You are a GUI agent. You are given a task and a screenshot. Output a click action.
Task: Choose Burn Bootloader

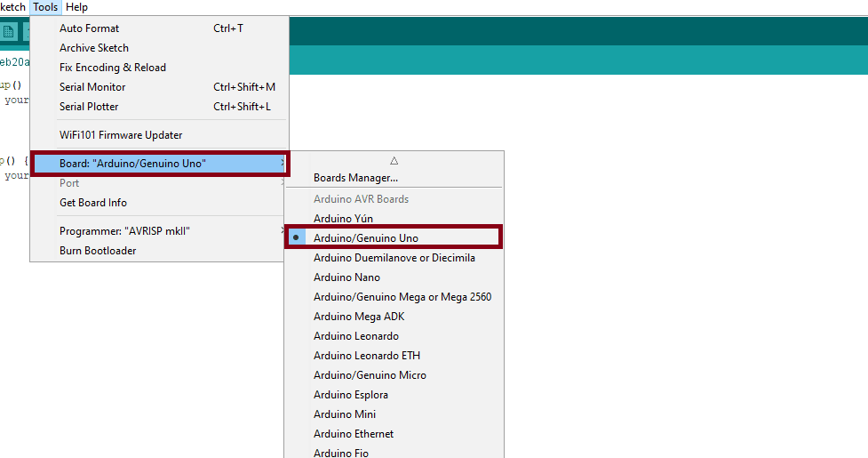[159, 251]
